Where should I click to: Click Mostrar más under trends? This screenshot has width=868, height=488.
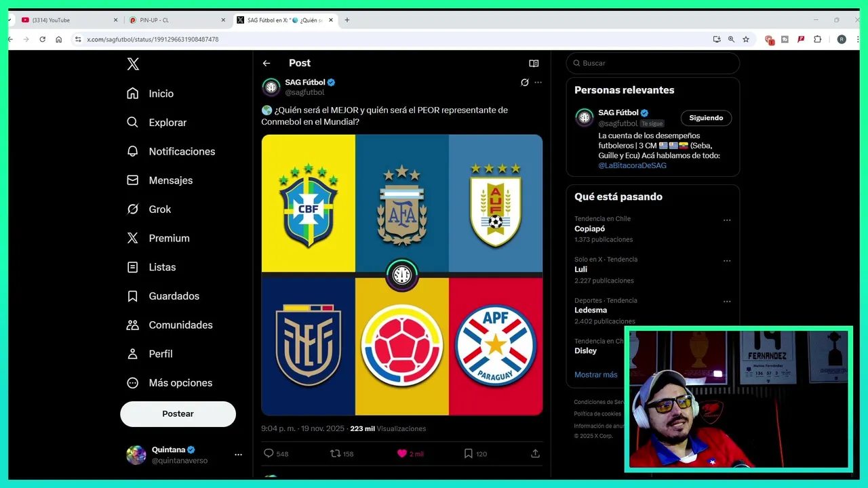[x=596, y=375]
